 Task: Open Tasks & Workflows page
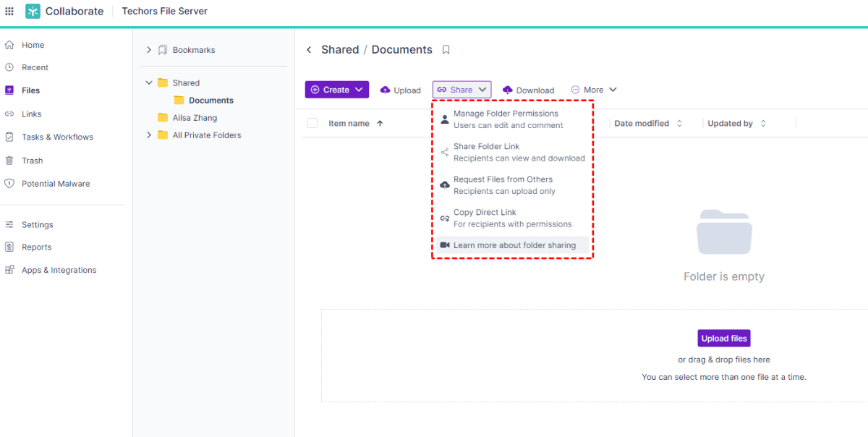(x=57, y=137)
